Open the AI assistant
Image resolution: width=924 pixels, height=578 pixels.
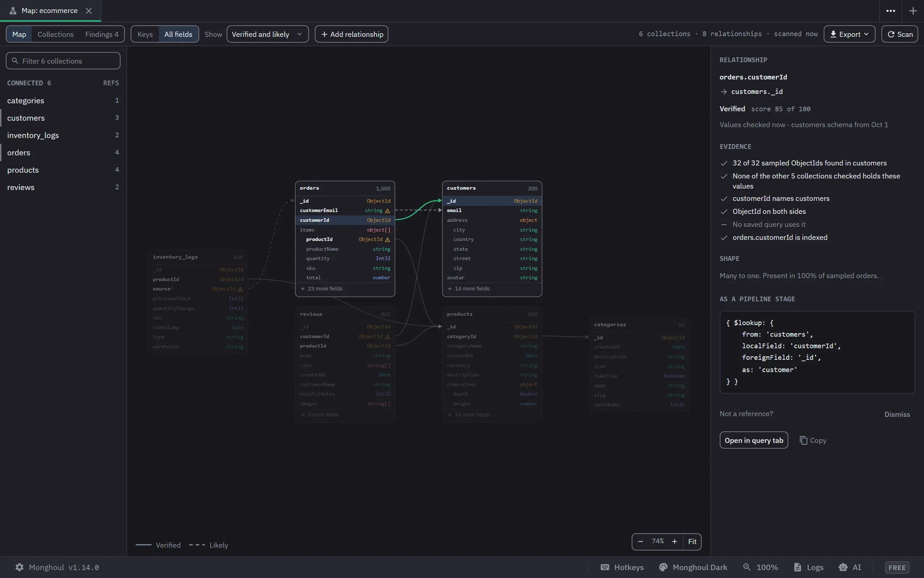click(850, 567)
